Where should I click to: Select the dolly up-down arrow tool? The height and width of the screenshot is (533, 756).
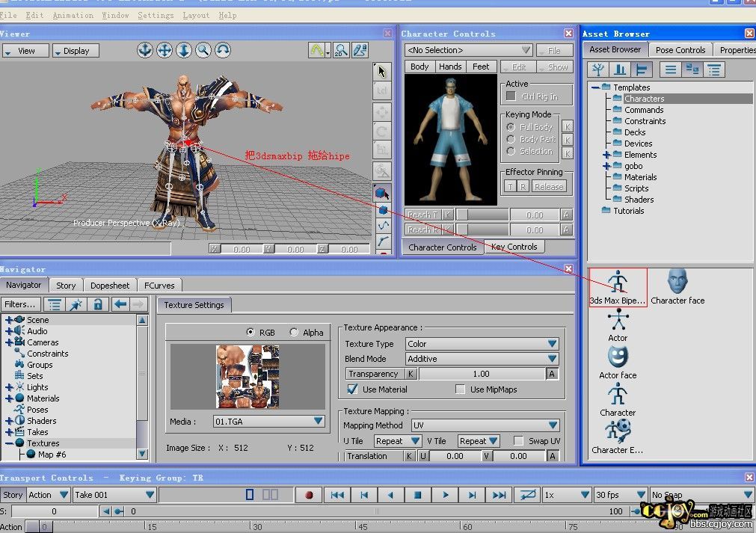click(x=184, y=50)
